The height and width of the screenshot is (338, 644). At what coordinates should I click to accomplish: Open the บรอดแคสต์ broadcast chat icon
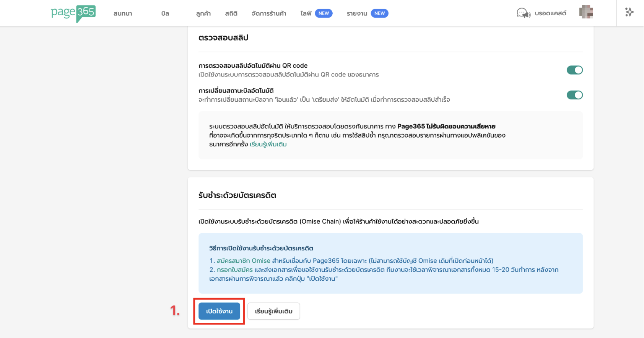click(524, 13)
